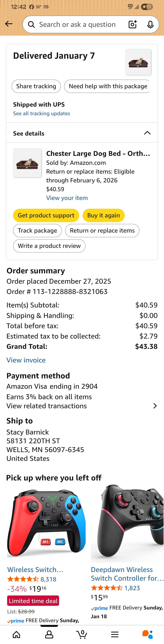Open the dog bed thumbnail in details

pyautogui.click(x=27, y=163)
